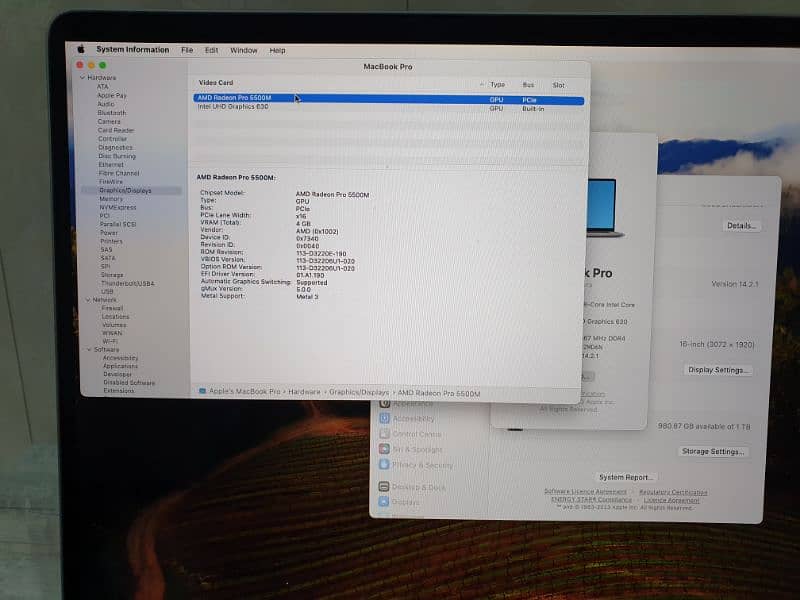Open the Software Licence Agreement link
Viewport: 800px width, 600px height.
pos(584,492)
